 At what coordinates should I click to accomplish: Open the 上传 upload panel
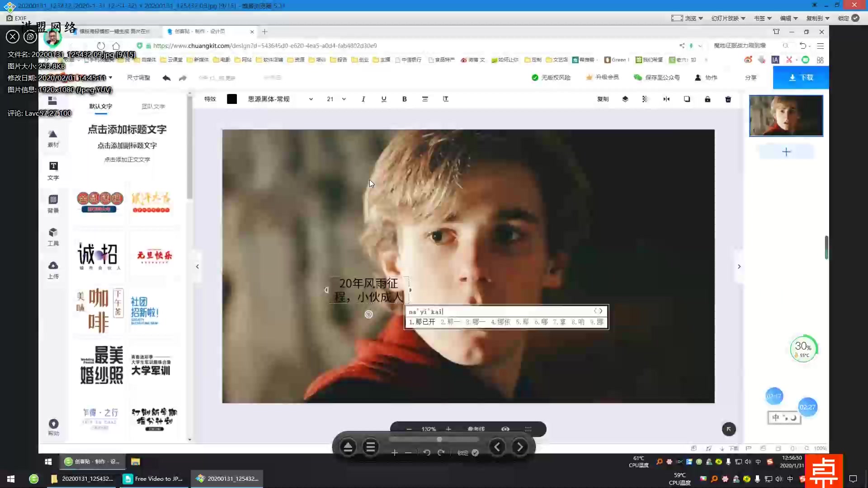tap(53, 269)
